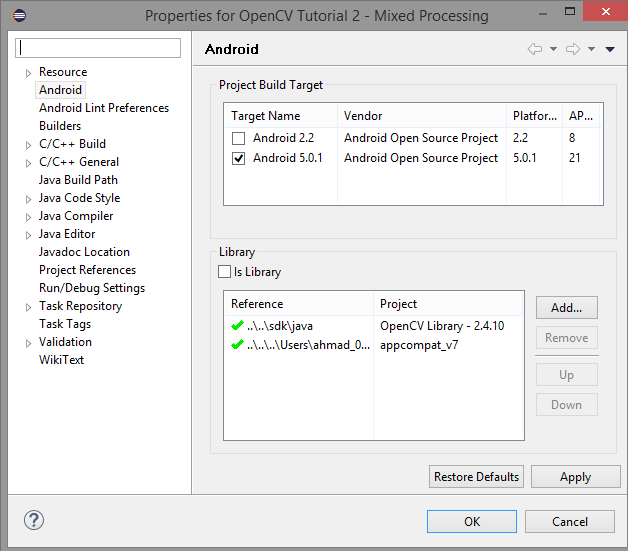This screenshot has height=551, width=628.
Task: Expand the Java Code Style node
Action: tap(28, 199)
